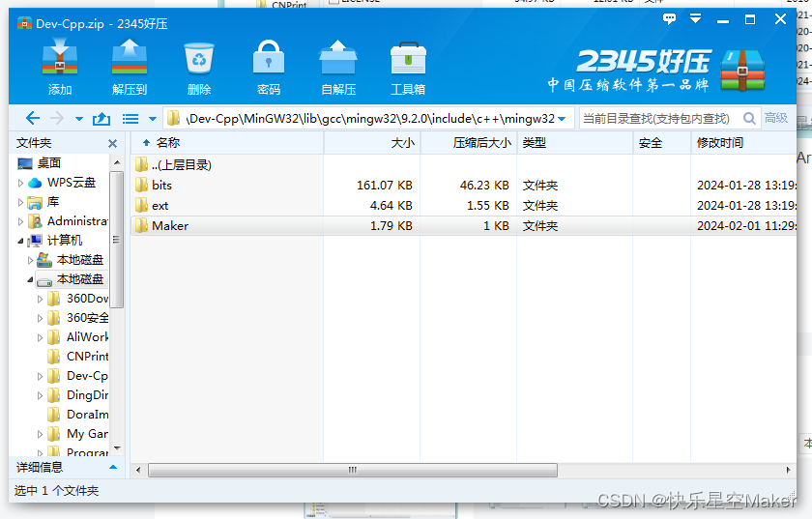Viewport: 812px width, 519px height.
Task: Click the 自解压 (Self-extract) icon
Action: click(338, 57)
